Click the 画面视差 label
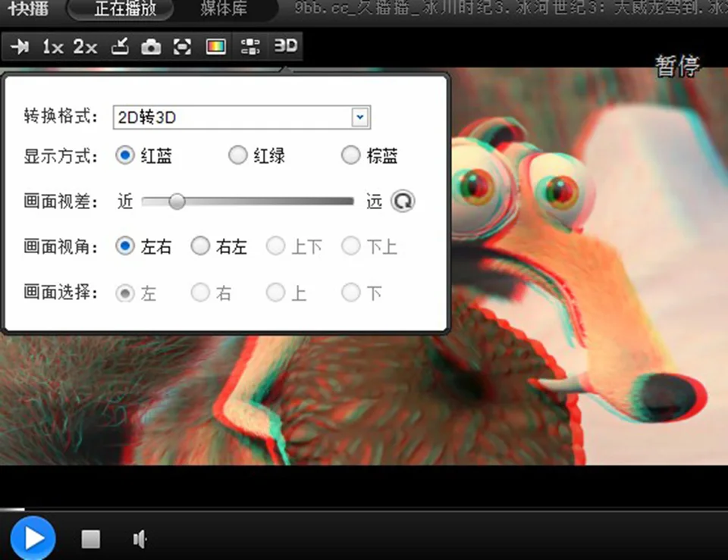Screen dimensions: 728x560 point(61,202)
